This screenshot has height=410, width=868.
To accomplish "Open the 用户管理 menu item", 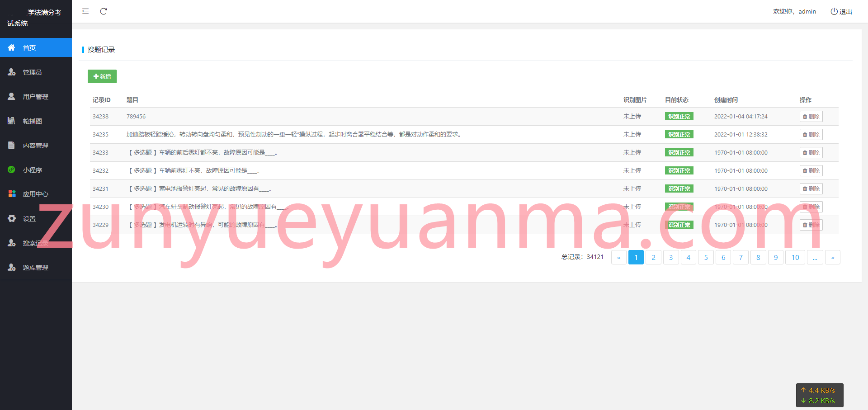I will [36, 96].
